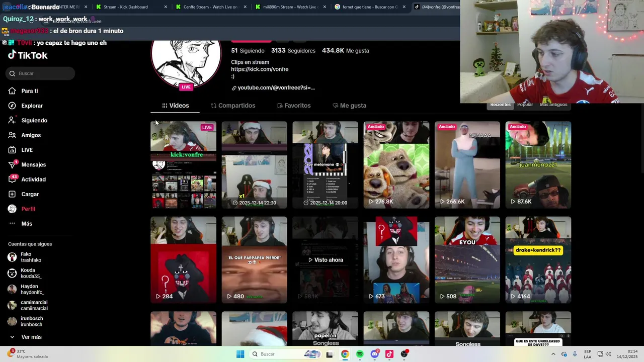
Task: Switch to the Favoritos tab
Action: (x=294, y=106)
